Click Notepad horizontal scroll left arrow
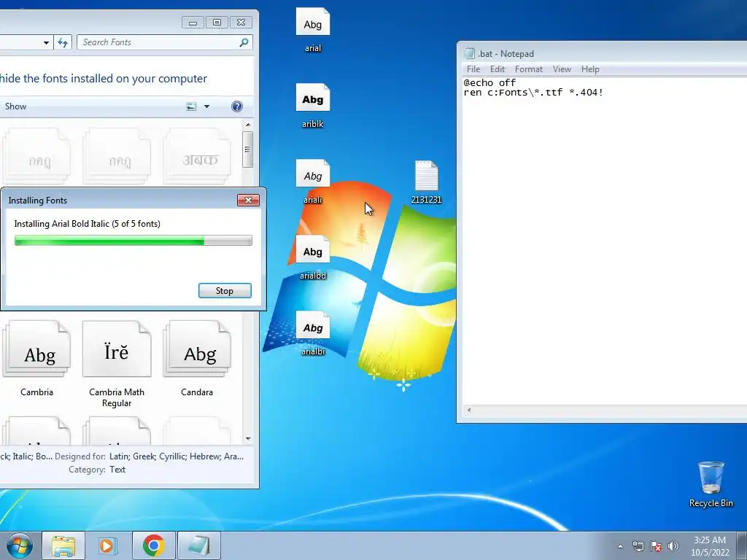 [469, 410]
